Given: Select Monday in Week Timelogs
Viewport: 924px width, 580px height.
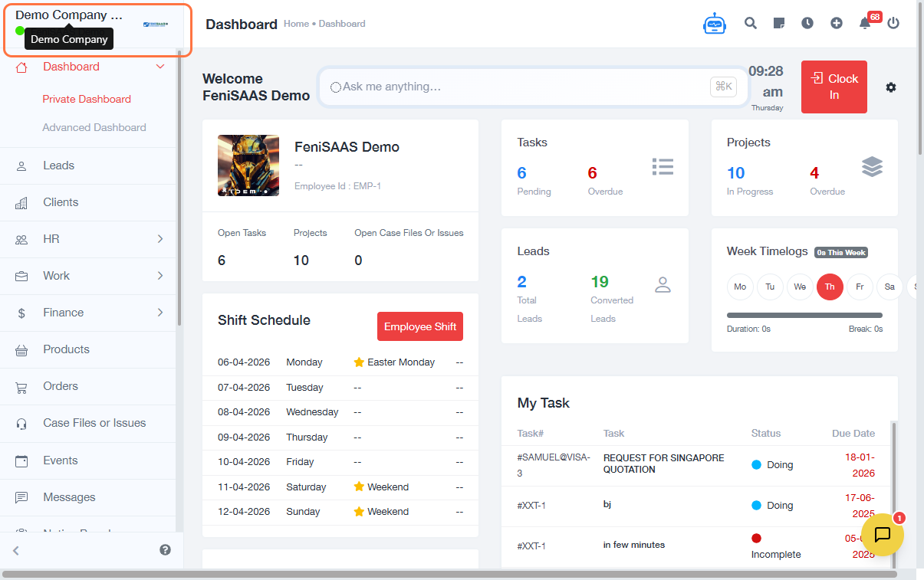Looking at the screenshot, I should click(x=740, y=287).
